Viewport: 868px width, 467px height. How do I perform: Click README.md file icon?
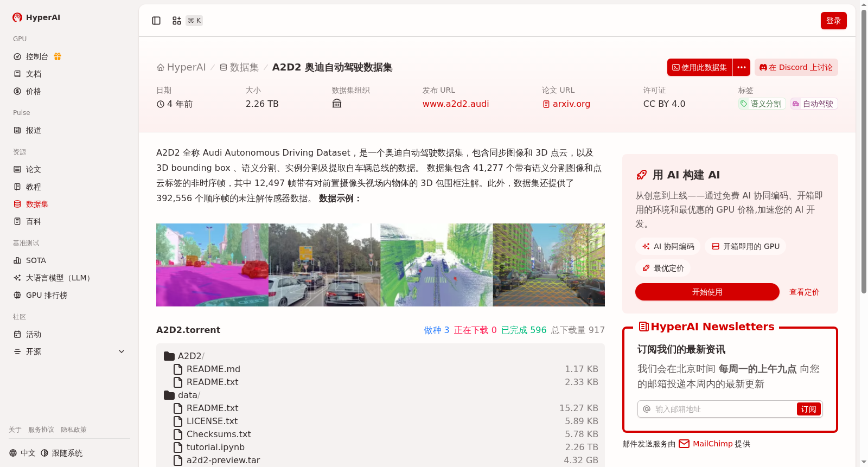(177, 369)
